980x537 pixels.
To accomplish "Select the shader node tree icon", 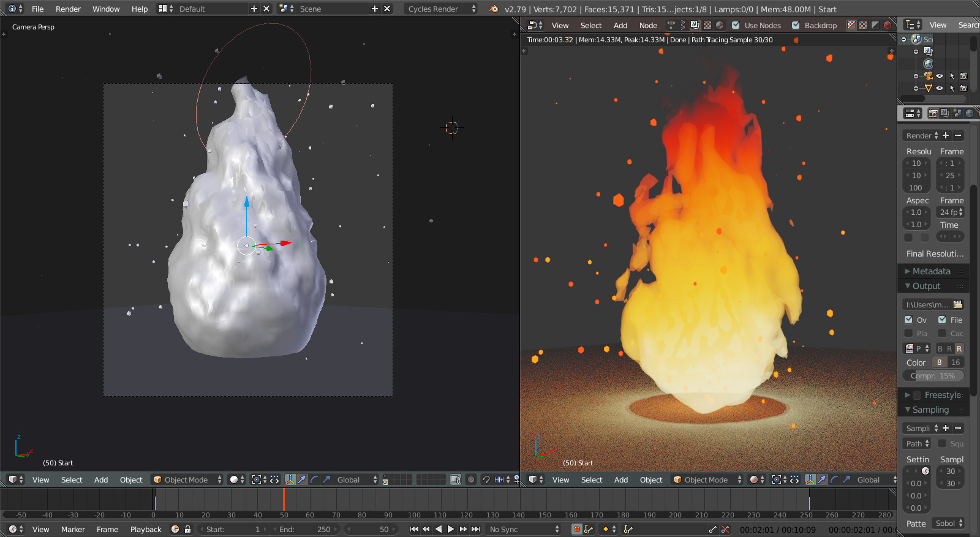I will click(x=720, y=25).
